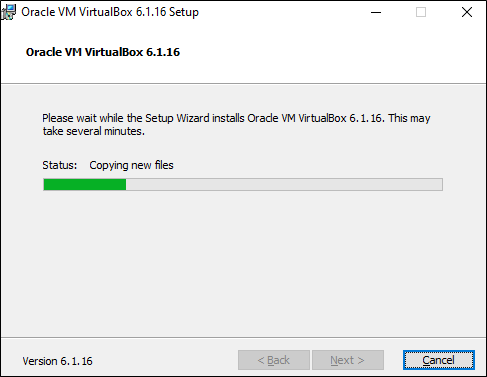Click the disabled Back button

[274, 360]
